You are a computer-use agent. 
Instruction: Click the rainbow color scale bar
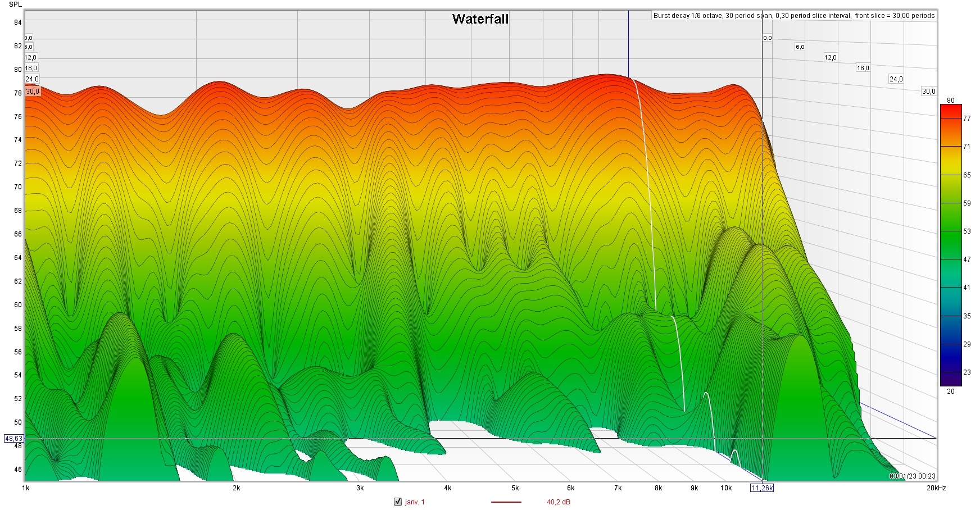click(x=951, y=245)
